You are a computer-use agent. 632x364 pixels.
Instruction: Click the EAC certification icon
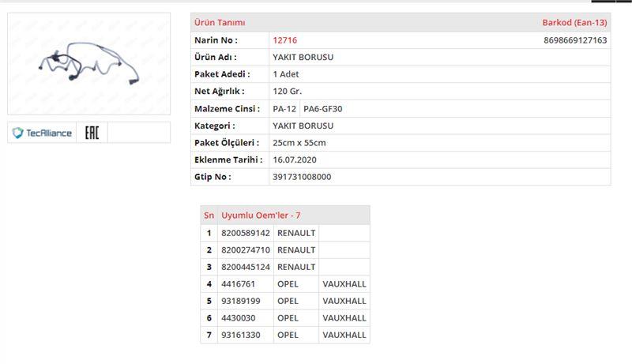[92, 133]
